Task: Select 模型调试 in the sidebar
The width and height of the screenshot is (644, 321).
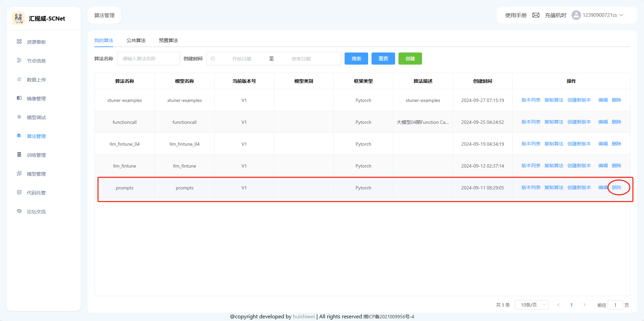Action: click(x=36, y=117)
